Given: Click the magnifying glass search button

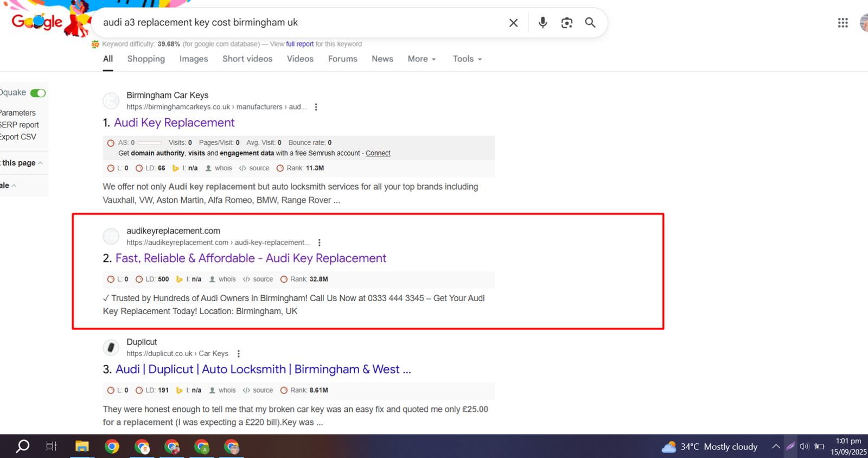Looking at the screenshot, I should (x=590, y=23).
